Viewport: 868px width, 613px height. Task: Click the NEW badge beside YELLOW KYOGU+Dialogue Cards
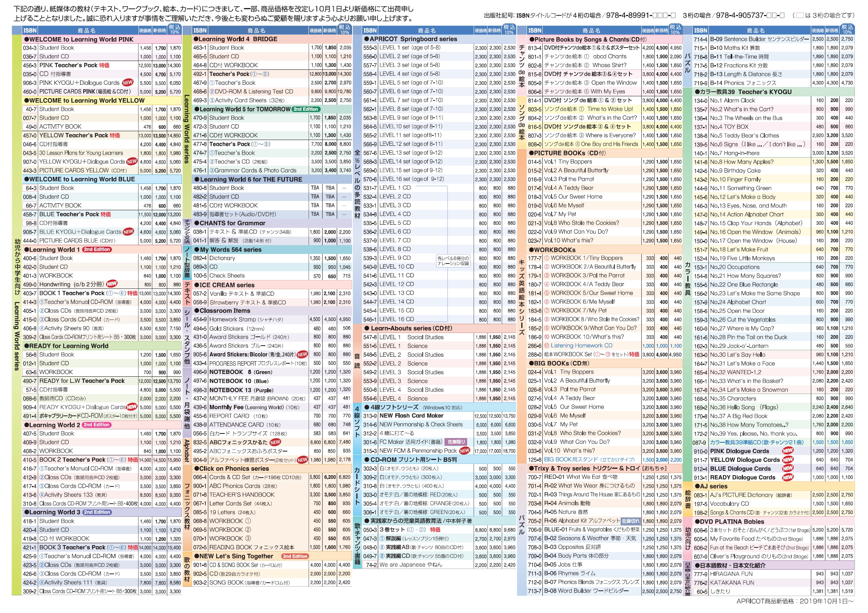pyautogui.click(x=132, y=161)
